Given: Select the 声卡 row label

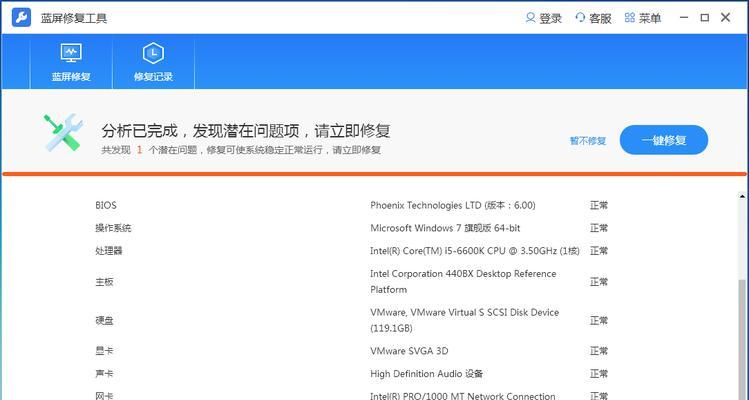Looking at the screenshot, I should coord(104,374).
